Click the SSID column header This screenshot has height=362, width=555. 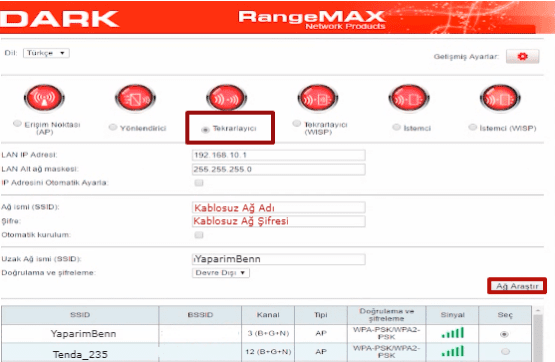tap(80, 315)
